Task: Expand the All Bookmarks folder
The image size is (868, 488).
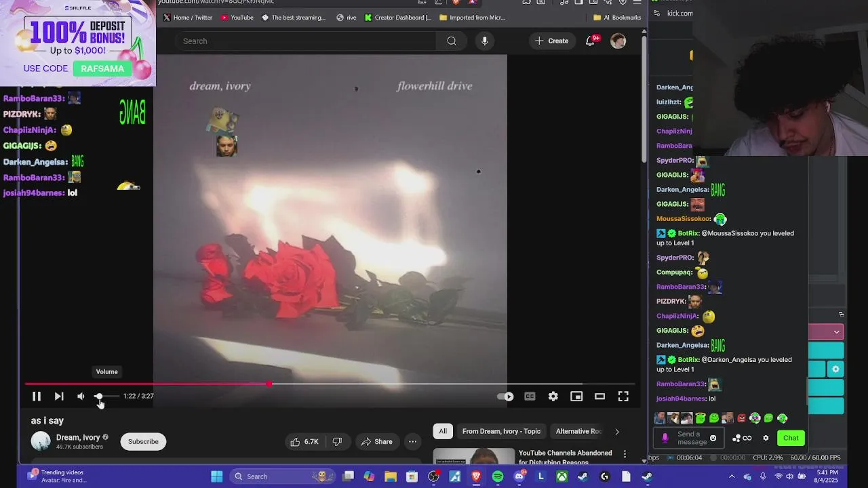Action: pos(617,18)
